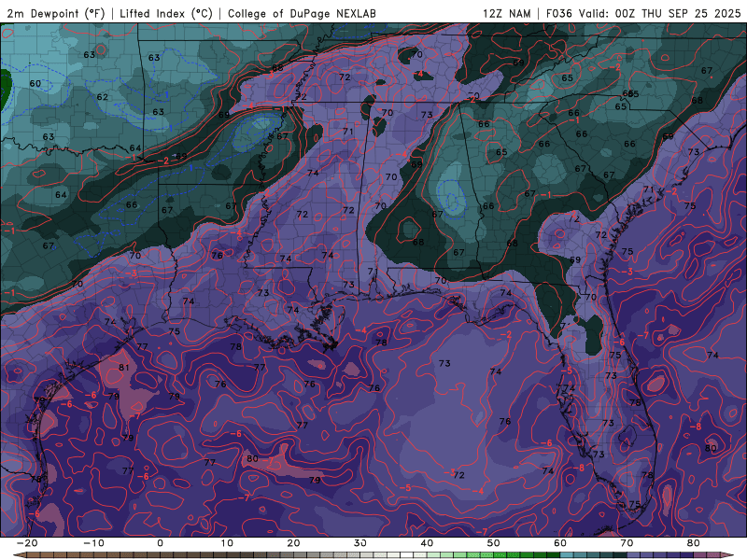Screen dimensions: 747x560
Task: Click the 60 tick label on color bar
Action: [x=560, y=543]
